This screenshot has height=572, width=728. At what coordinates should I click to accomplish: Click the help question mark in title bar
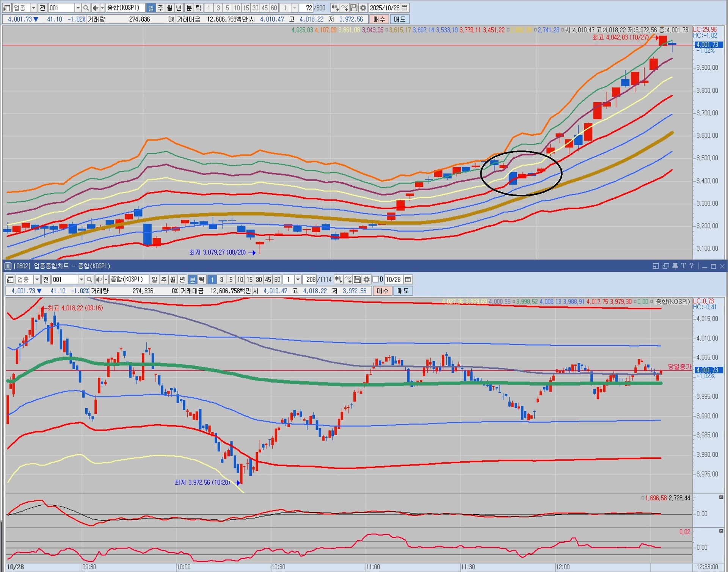click(692, 266)
